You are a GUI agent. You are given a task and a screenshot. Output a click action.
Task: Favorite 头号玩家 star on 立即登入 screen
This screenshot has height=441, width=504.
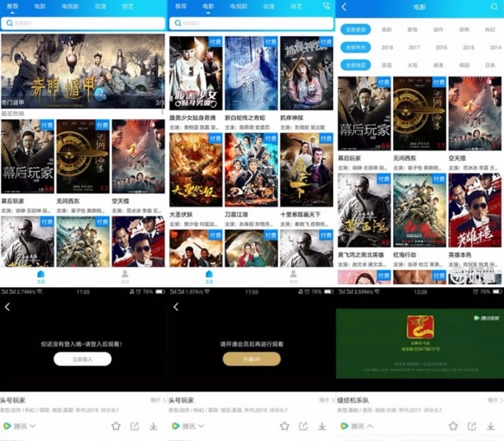[116, 426]
